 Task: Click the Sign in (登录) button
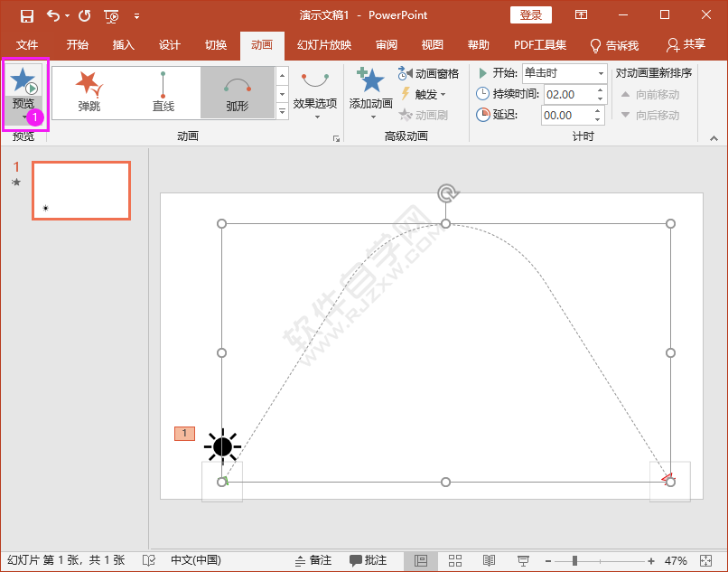pos(530,15)
